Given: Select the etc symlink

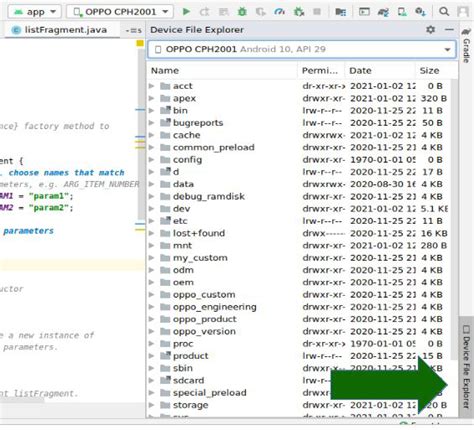Looking at the screenshot, I should (298, 221).
